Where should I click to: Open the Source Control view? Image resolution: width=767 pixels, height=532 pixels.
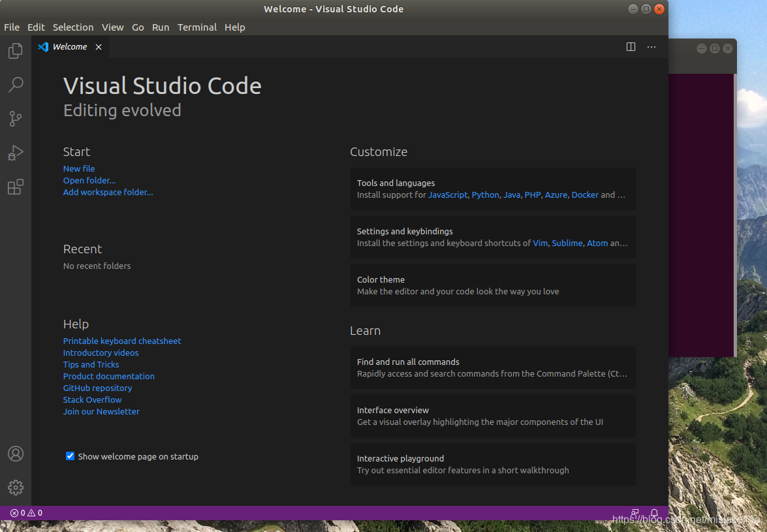pyautogui.click(x=15, y=119)
